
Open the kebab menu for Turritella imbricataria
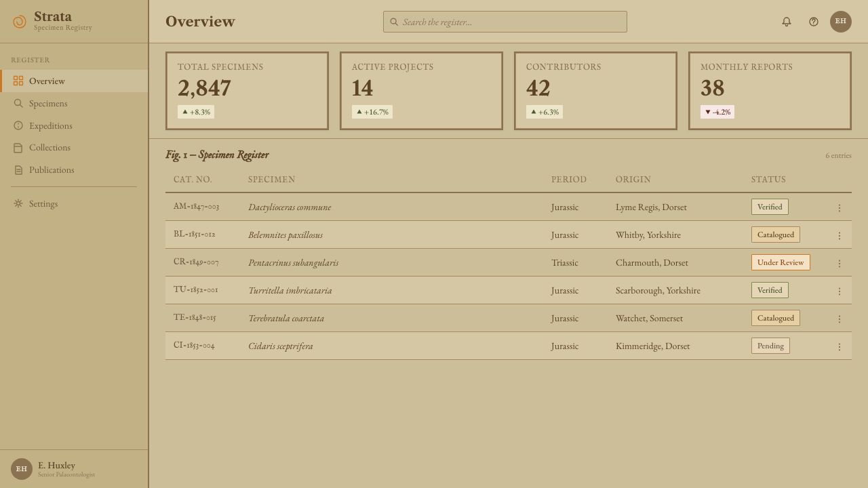pyautogui.click(x=840, y=291)
